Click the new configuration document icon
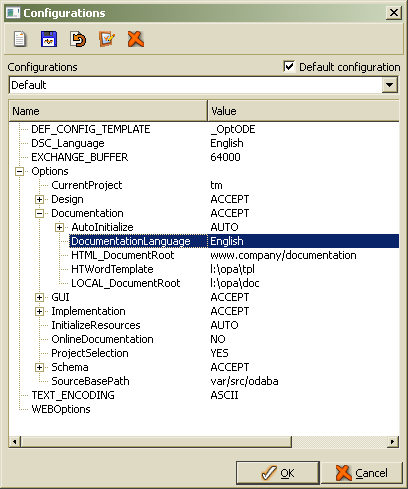This screenshot has height=489, width=408. tap(20, 39)
